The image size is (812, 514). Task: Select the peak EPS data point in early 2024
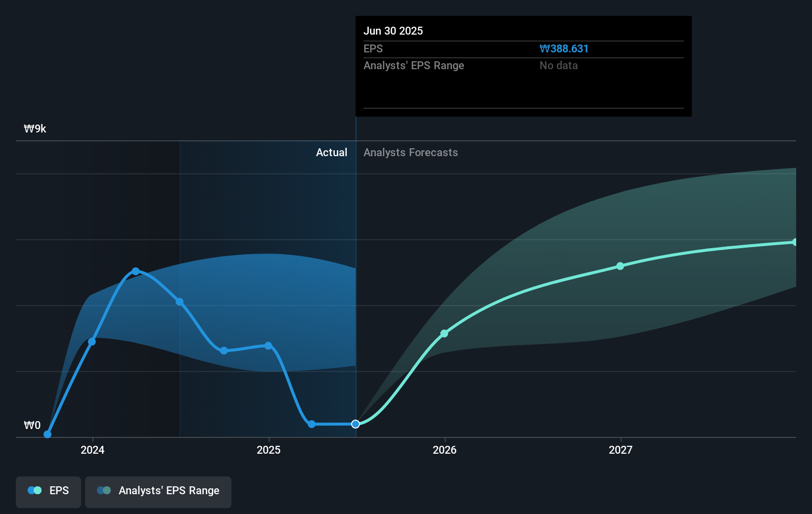tap(135, 271)
